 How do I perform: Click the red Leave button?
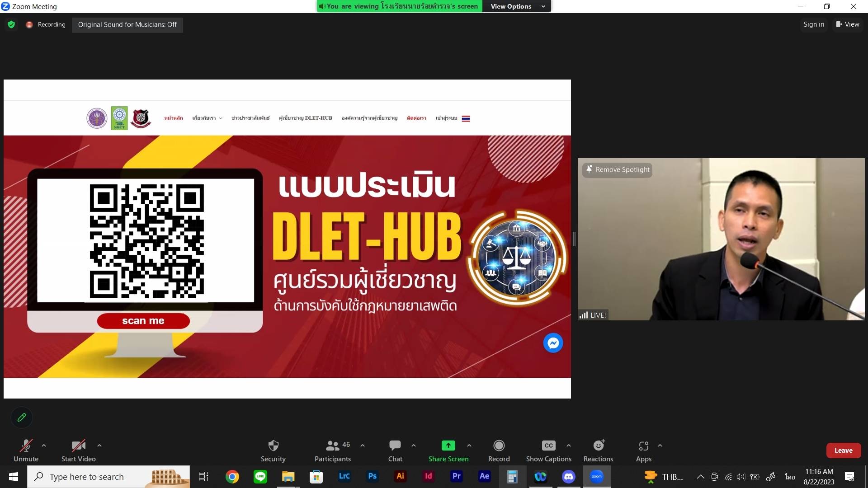coord(843,450)
